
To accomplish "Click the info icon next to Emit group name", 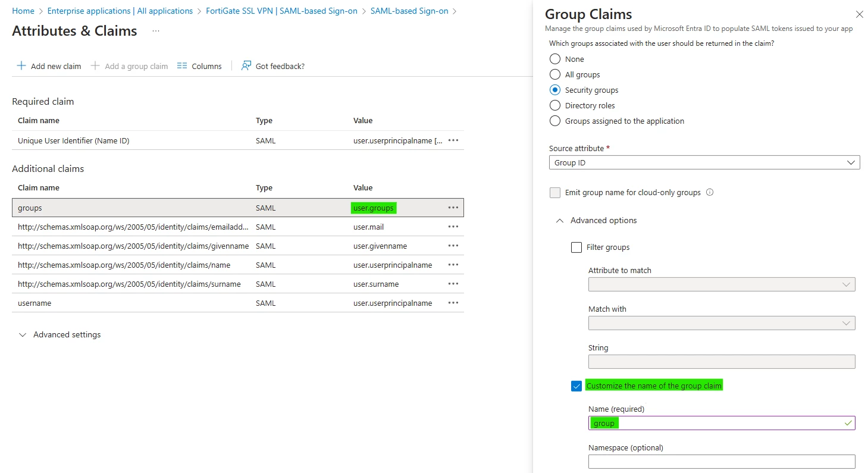I will 709,192.
